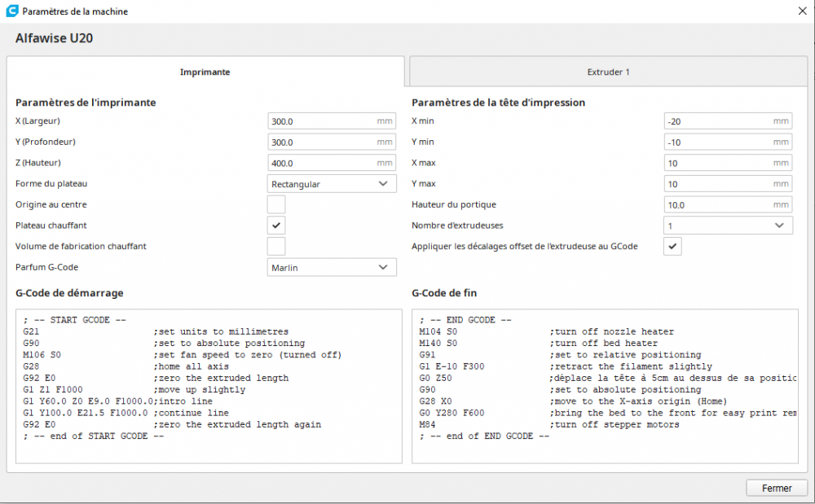Edit the X (Largeur) value field
The image size is (815, 504).
(332, 121)
